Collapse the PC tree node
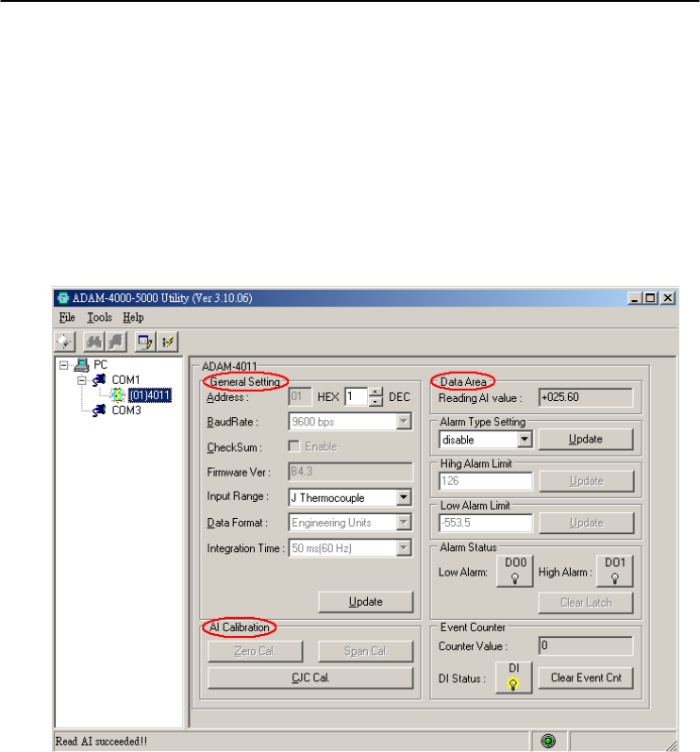This screenshot has height=752, width=700. click(x=64, y=365)
